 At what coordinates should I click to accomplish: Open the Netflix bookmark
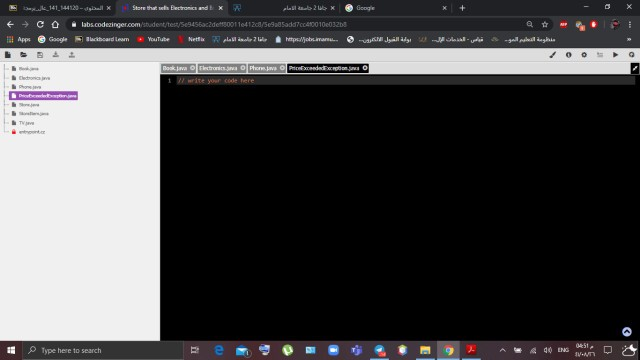(191, 39)
